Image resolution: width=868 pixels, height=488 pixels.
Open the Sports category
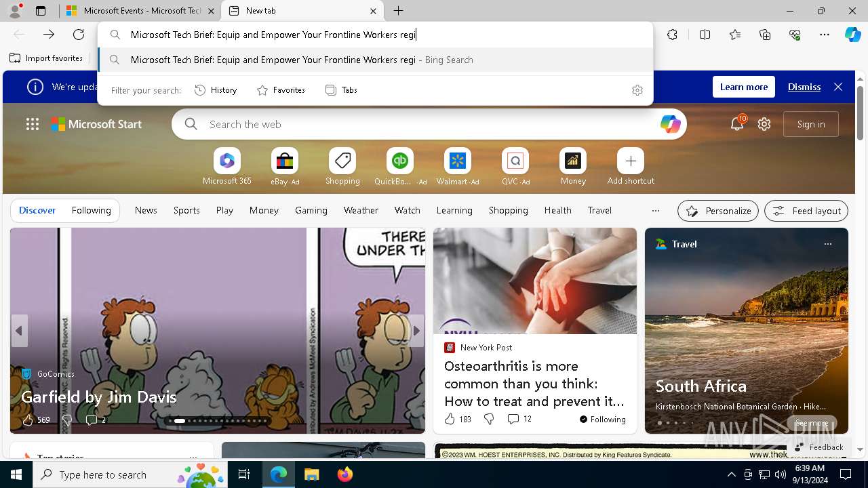[x=186, y=211]
